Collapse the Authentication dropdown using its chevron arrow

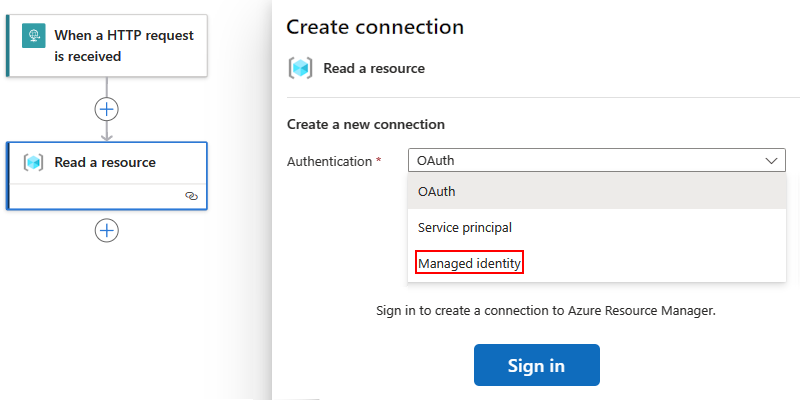tap(771, 160)
